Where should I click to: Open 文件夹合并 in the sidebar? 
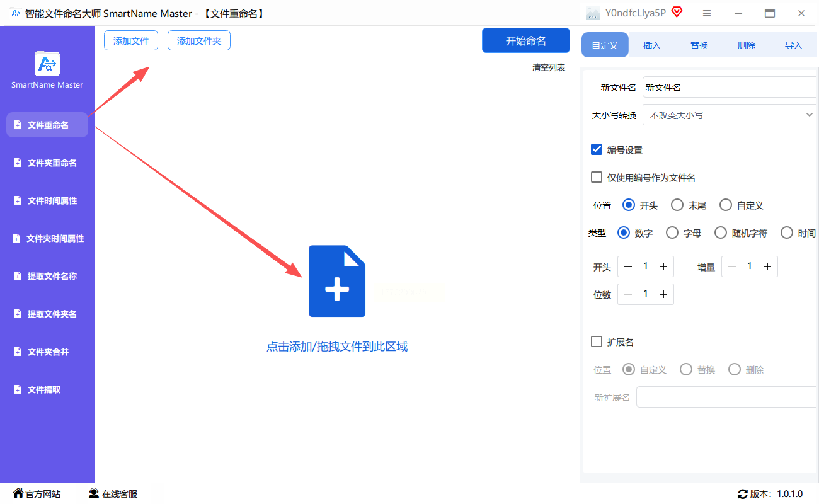(47, 352)
